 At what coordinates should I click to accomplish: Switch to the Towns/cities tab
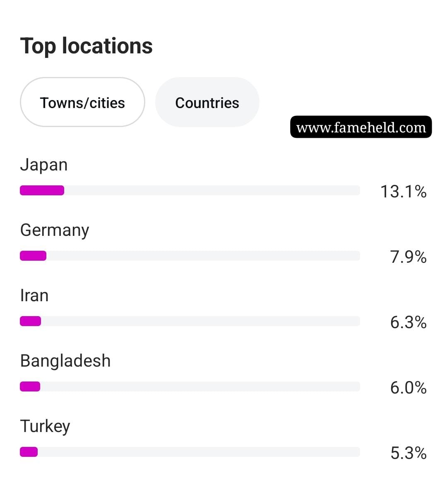tap(82, 102)
